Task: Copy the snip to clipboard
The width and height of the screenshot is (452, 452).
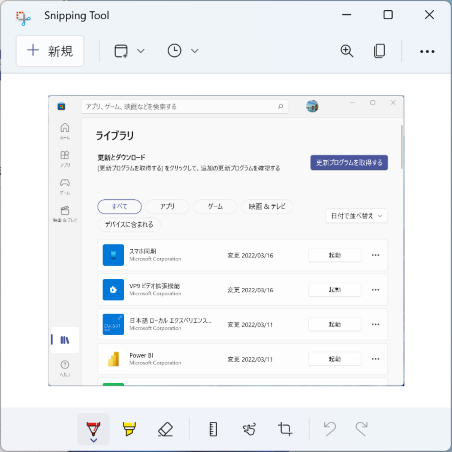Action: pos(379,51)
